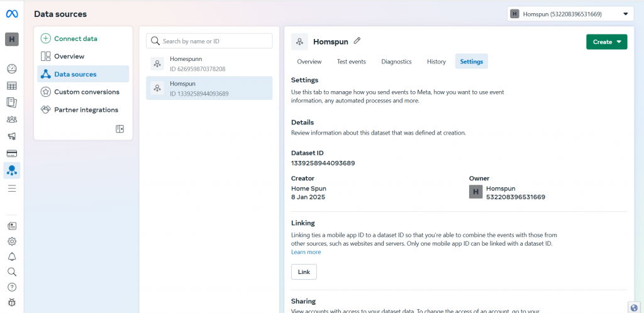Open the Notifications bell icon
Screen dimensions: 644x313
coord(12,257)
